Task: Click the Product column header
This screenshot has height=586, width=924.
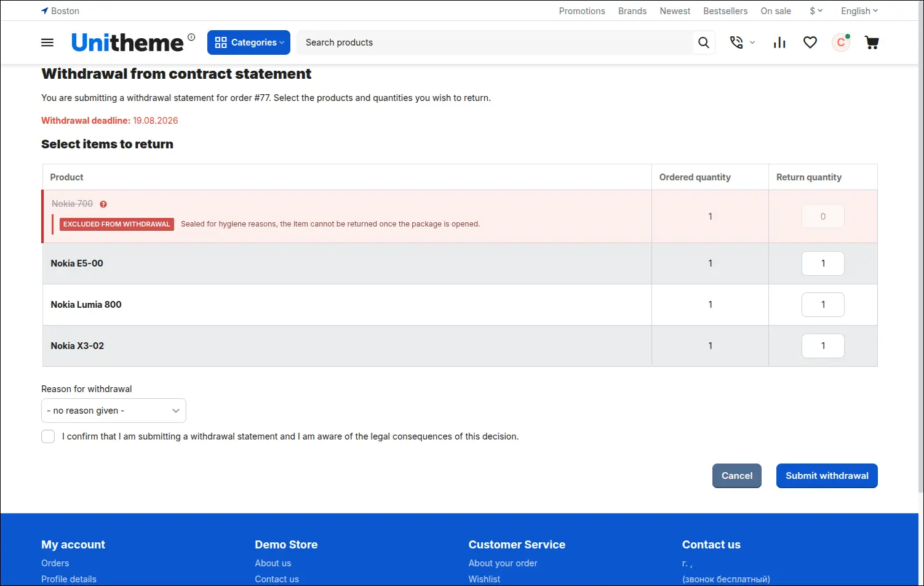Action: tap(66, 177)
